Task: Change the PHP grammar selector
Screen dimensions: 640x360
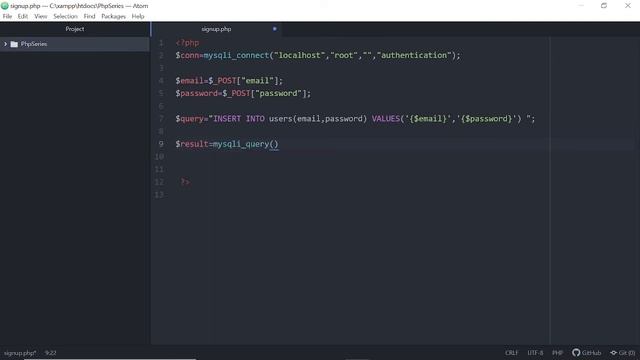Action: click(x=558, y=353)
